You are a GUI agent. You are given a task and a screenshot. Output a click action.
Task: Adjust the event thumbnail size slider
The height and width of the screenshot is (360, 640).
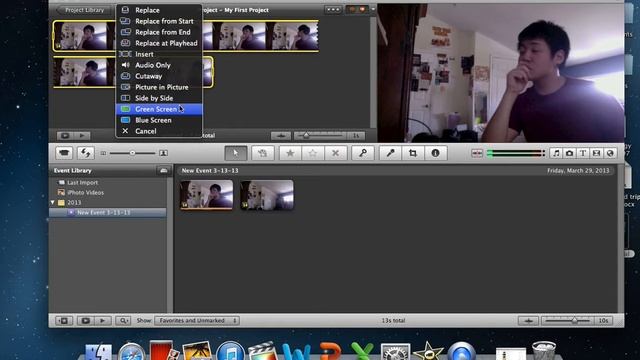tap(132, 153)
